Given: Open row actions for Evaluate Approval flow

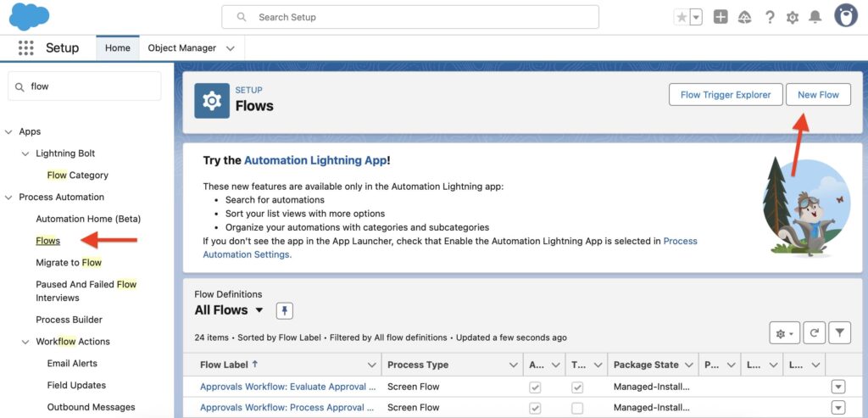Looking at the screenshot, I should coord(838,387).
